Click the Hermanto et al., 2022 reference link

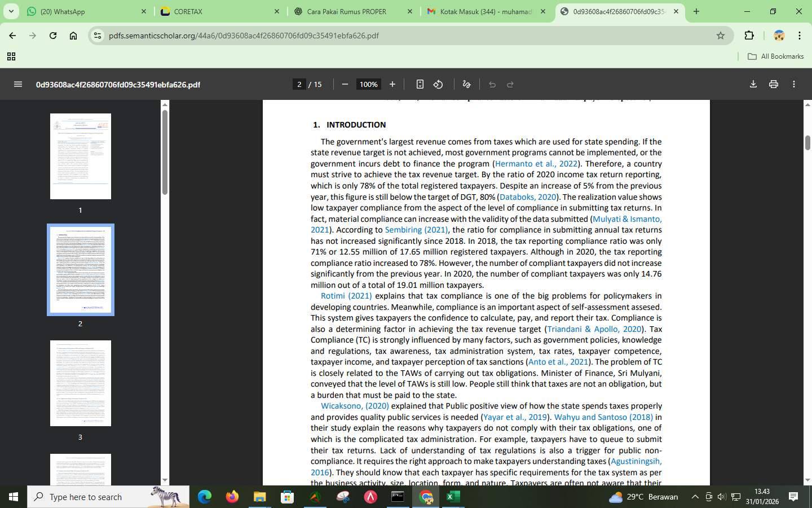pos(536,164)
